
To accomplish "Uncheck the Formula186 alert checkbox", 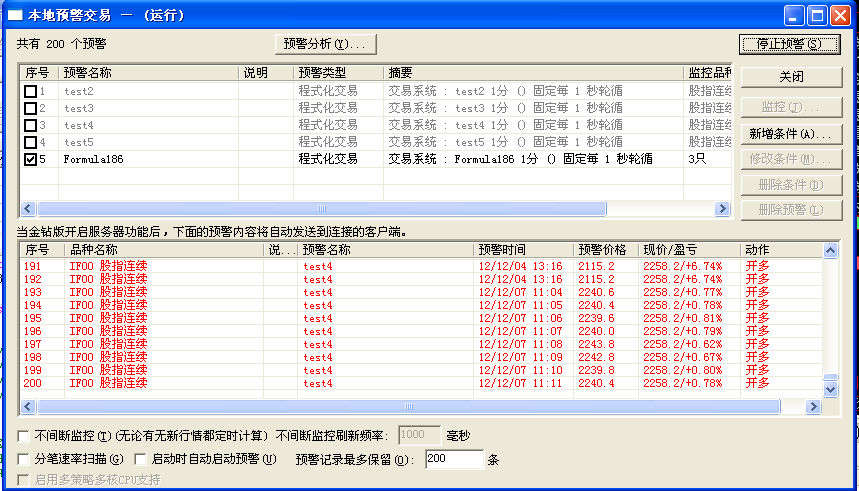I will 31,159.
